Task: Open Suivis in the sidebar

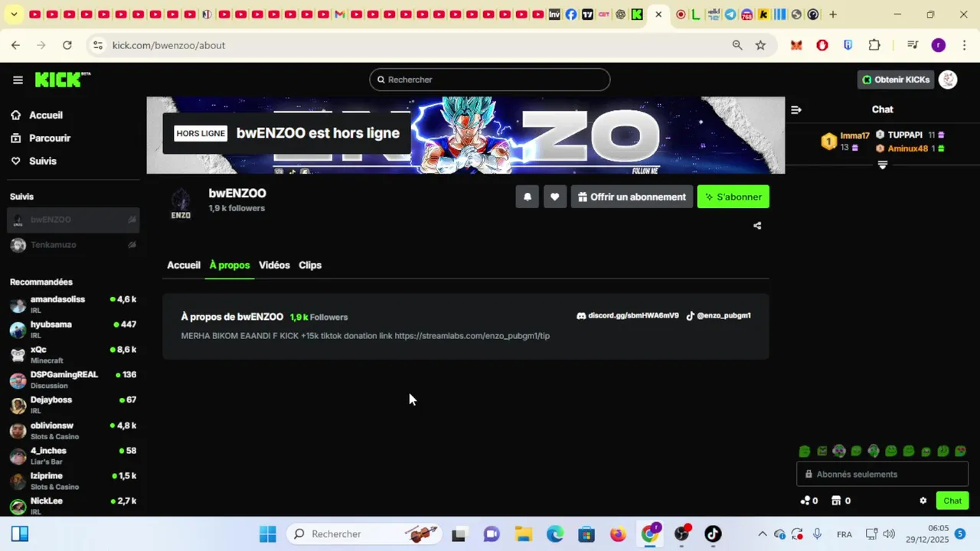Action: pos(34,161)
